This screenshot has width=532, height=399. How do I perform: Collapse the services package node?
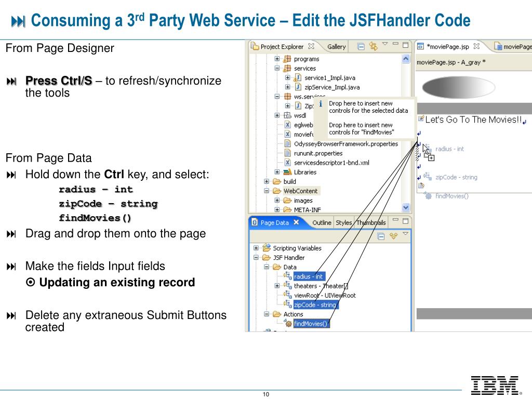[277, 68]
